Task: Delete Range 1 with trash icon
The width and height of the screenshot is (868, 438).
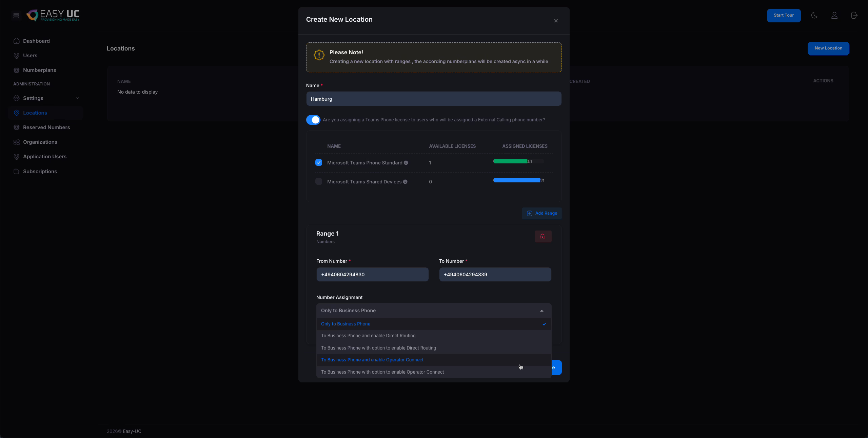Action: point(542,236)
